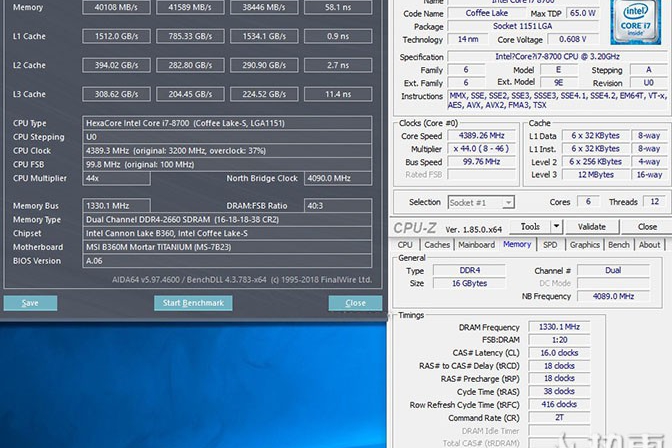Open the Bench tab in CPU-Z
This screenshot has width=672, height=448.
point(619,245)
